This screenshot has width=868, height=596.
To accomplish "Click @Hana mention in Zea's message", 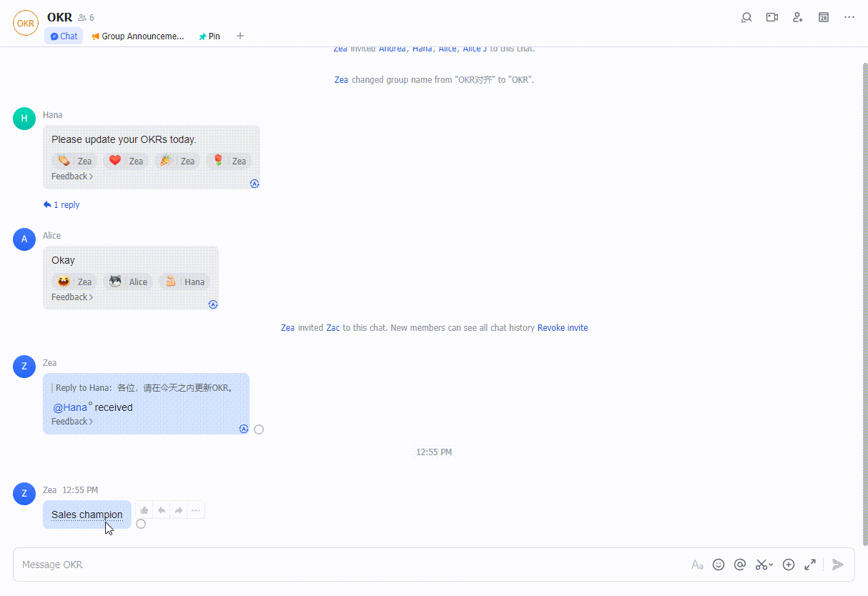I will click(x=70, y=407).
